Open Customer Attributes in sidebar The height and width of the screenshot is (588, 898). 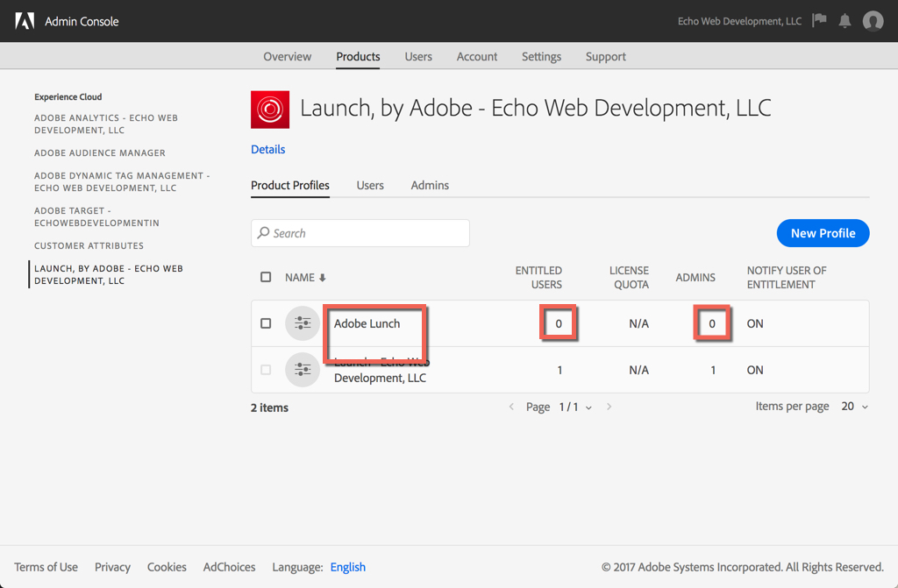pos(89,245)
